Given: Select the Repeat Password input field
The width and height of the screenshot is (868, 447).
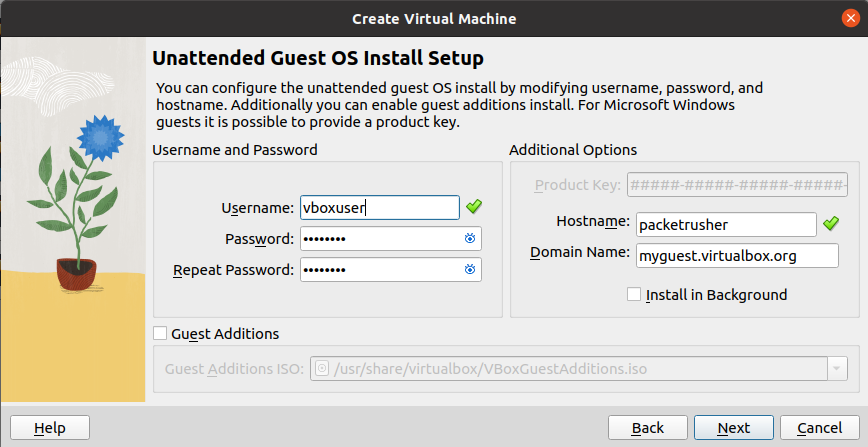Looking at the screenshot, I should 378,270.
